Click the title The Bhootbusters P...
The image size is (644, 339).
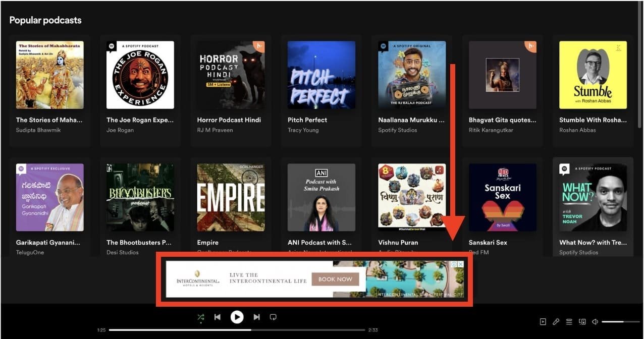[x=139, y=243]
